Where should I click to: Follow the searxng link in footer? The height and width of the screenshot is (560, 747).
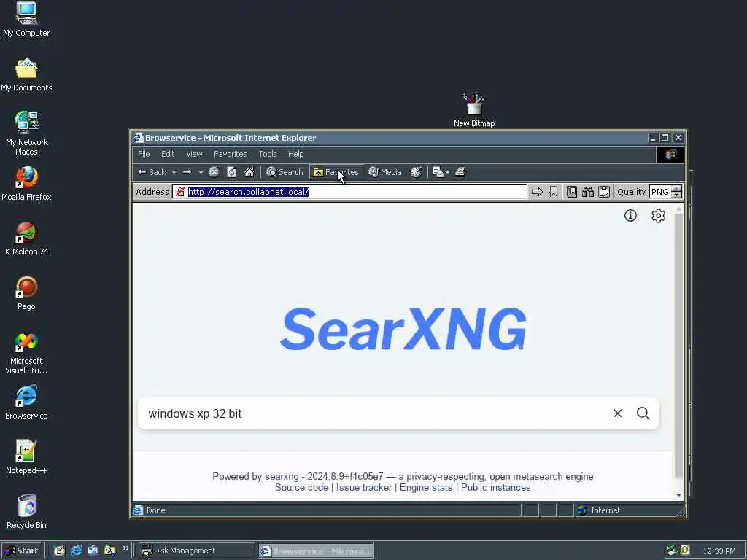click(x=282, y=476)
